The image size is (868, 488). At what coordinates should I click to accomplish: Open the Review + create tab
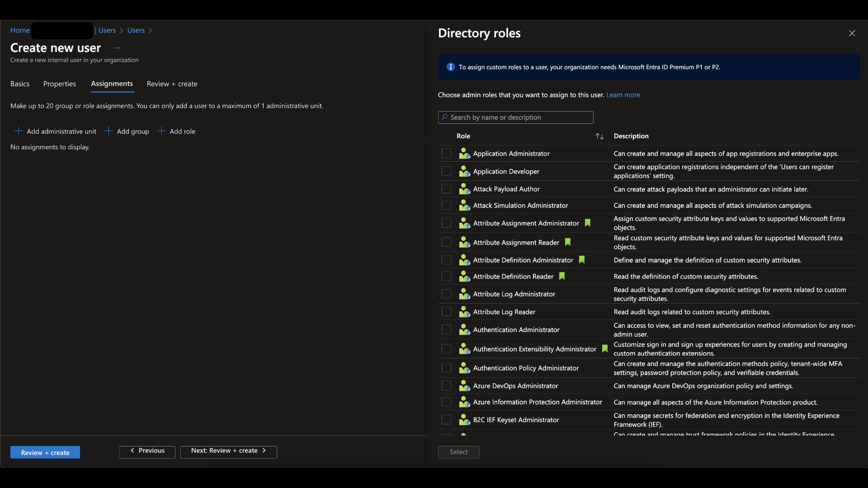tap(172, 84)
